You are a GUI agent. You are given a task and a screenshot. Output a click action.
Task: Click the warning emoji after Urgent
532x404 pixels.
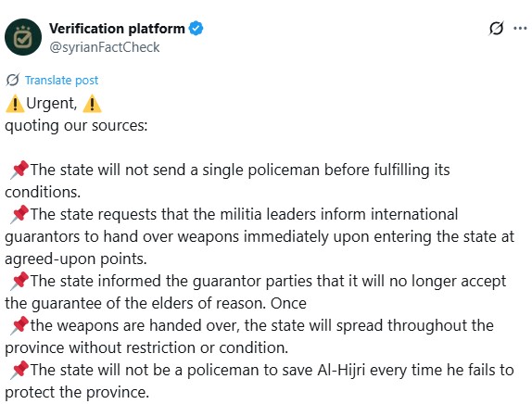pos(92,104)
